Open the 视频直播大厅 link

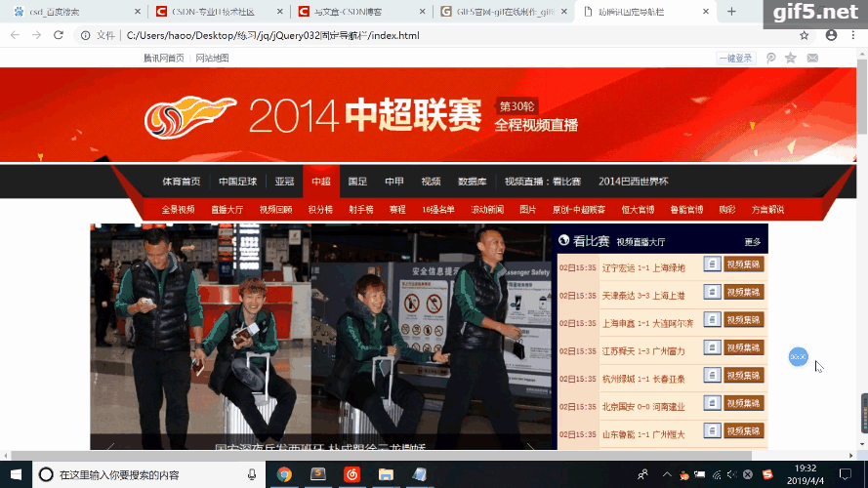pos(641,242)
